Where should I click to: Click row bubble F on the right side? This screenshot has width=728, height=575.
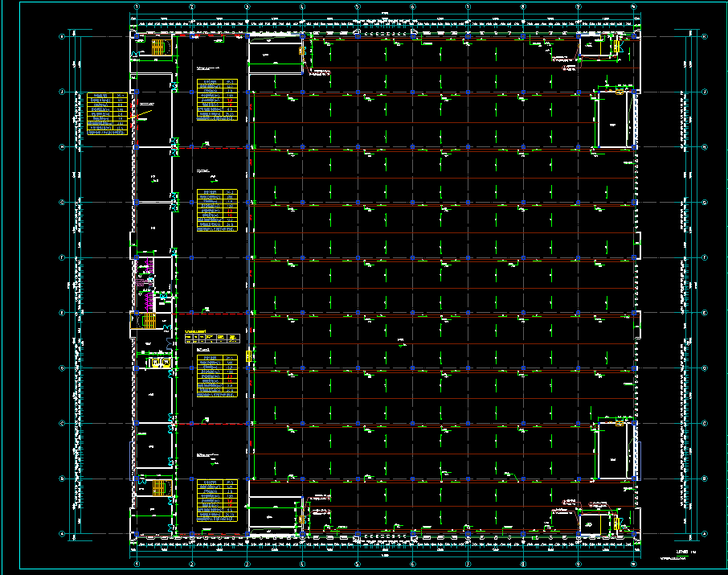click(705, 258)
